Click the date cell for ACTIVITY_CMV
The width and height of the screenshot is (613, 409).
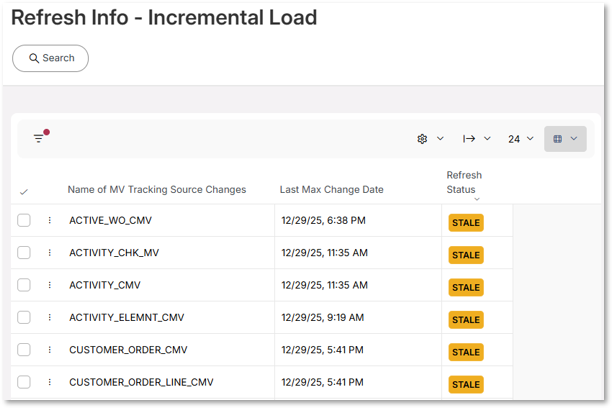[x=324, y=285]
